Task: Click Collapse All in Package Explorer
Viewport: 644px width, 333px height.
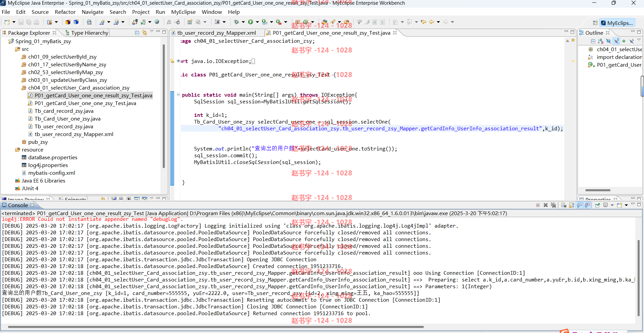Action: (x=137, y=33)
